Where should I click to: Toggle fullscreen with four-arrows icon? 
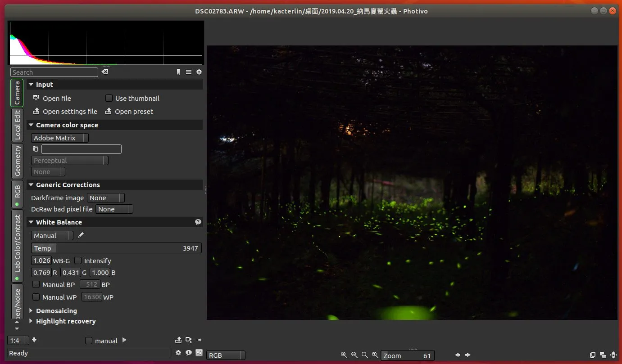point(613,355)
